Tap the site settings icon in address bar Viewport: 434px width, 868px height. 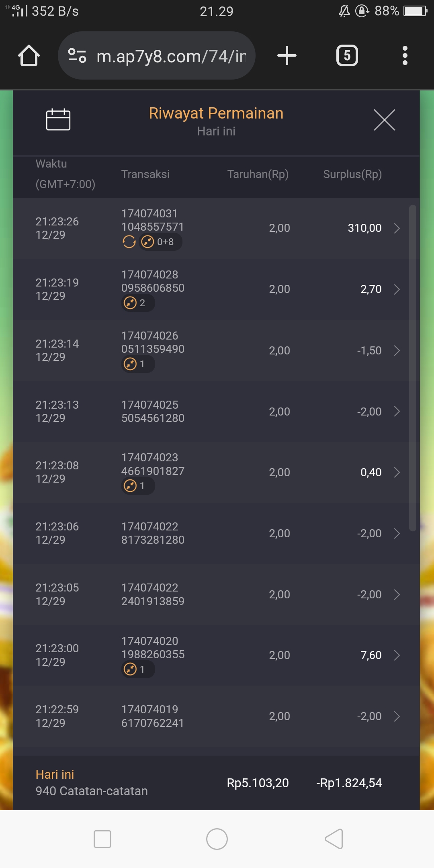click(77, 55)
